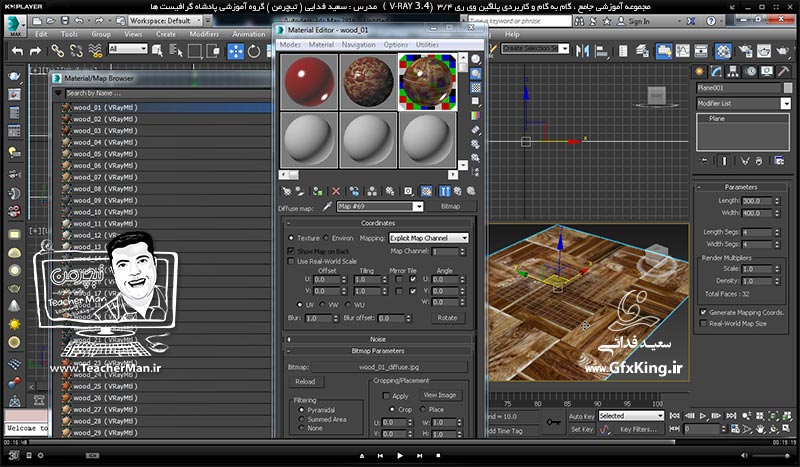This screenshot has width=800, height=467.
Task: Open the Create command panel tab
Action: click(x=699, y=72)
